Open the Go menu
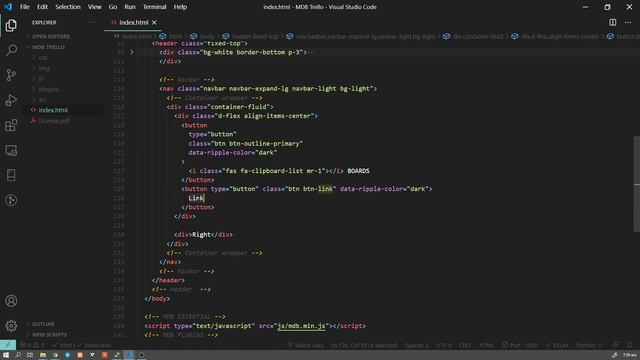640x360 pixels. (113, 7)
